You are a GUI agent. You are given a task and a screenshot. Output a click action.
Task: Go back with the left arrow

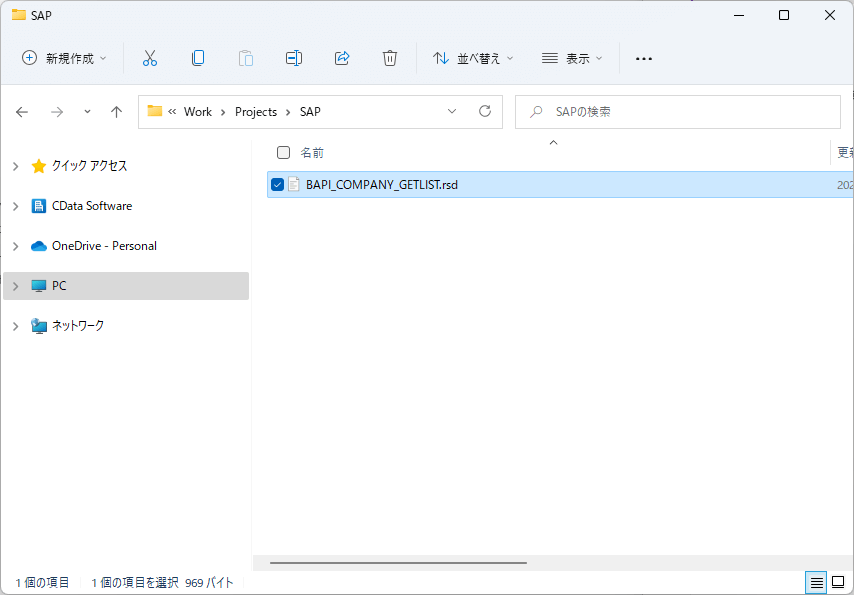[22, 112]
